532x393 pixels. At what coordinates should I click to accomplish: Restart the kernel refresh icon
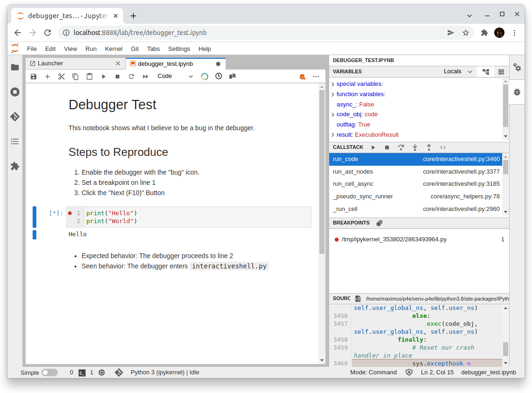point(131,77)
